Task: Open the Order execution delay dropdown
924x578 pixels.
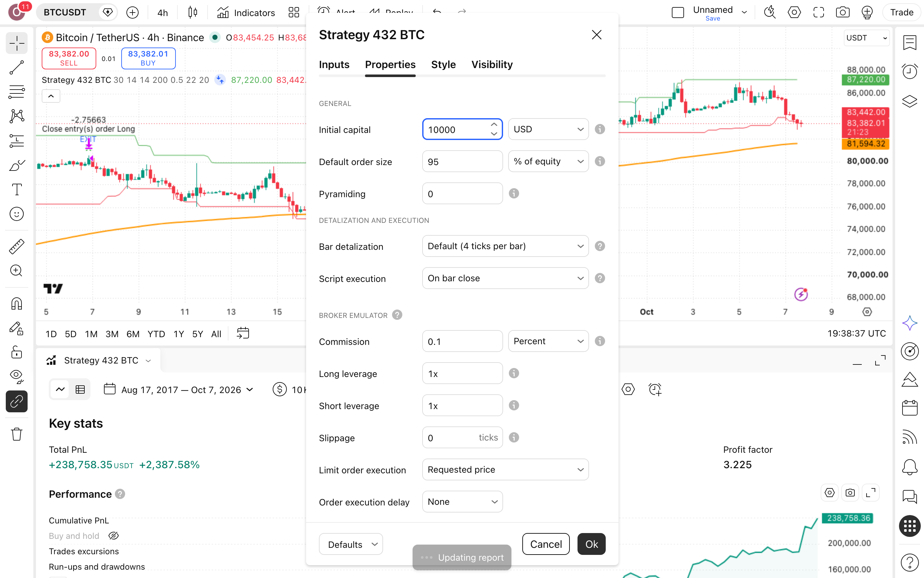Action: [x=462, y=502]
